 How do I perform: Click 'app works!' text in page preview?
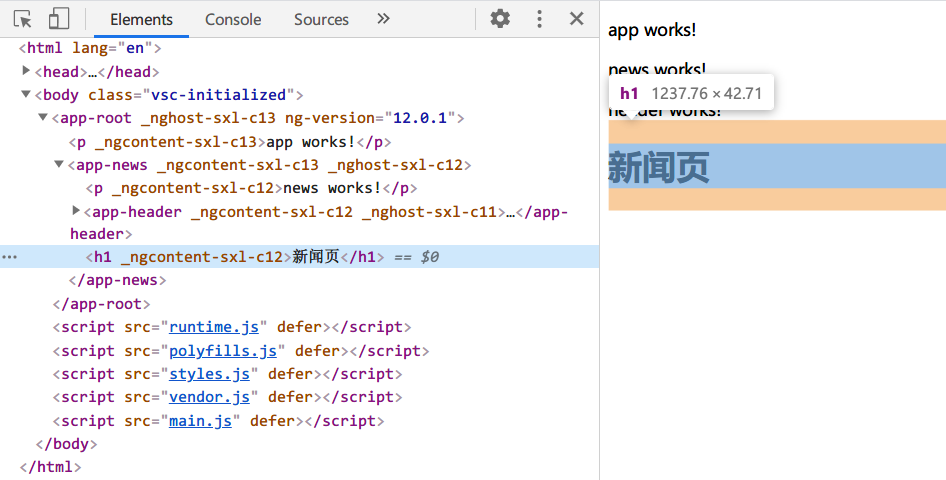coord(652,30)
